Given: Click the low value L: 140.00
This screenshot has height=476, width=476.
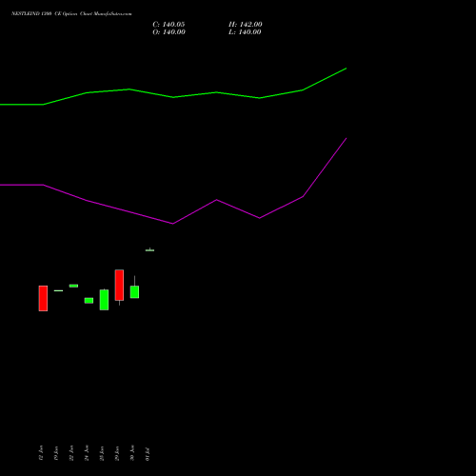Looking at the screenshot, I should pyautogui.click(x=245, y=32).
